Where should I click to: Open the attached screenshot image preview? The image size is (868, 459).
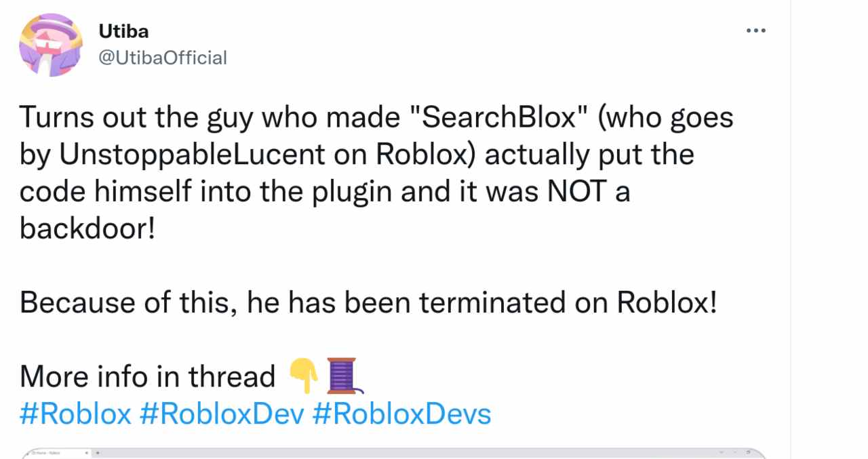[393, 454]
